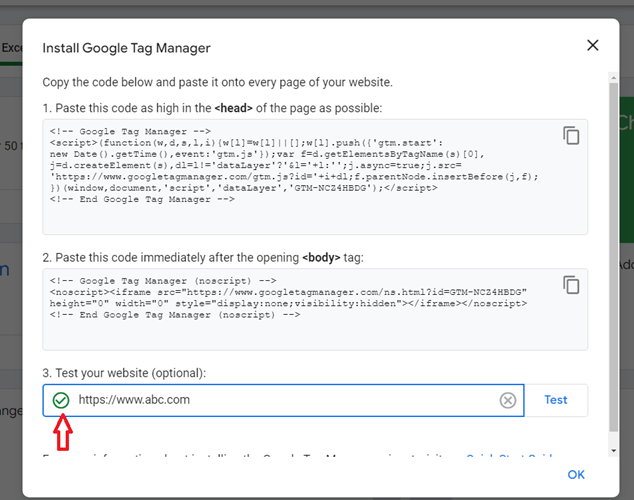Screen dimensions: 634x500
Task: Focus the https://www.abc.com URL field
Action: click(x=283, y=400)
